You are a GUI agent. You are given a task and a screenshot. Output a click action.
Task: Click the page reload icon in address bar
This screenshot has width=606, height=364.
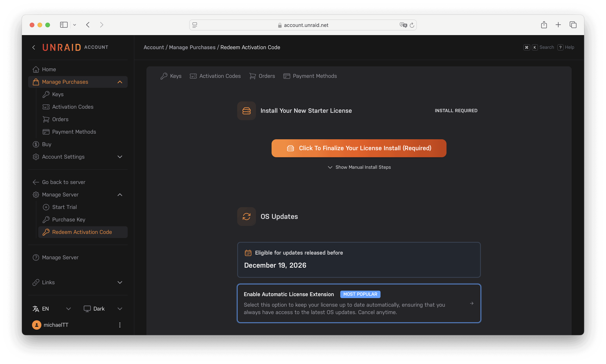412,25
